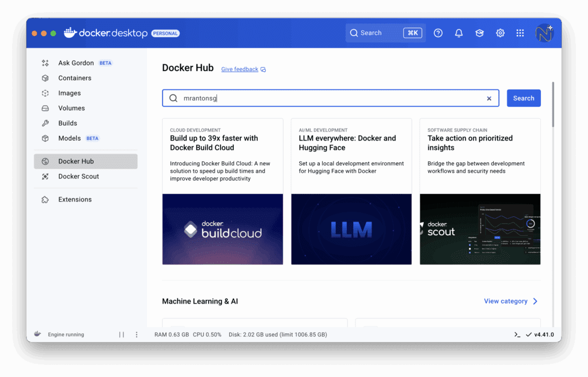Click the whale engine status icon
The image size is (588, 377).
point(37,334)
